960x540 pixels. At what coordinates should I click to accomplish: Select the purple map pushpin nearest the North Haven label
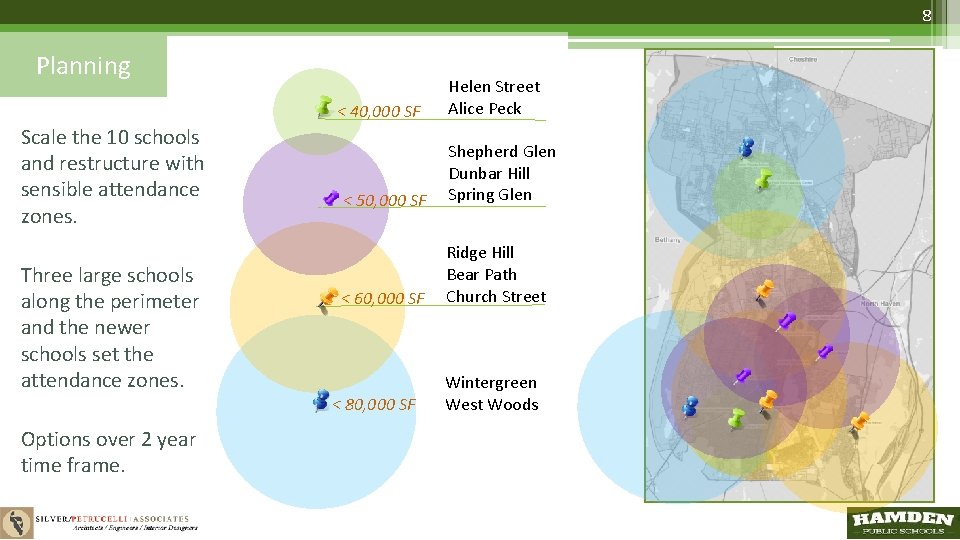825,352
